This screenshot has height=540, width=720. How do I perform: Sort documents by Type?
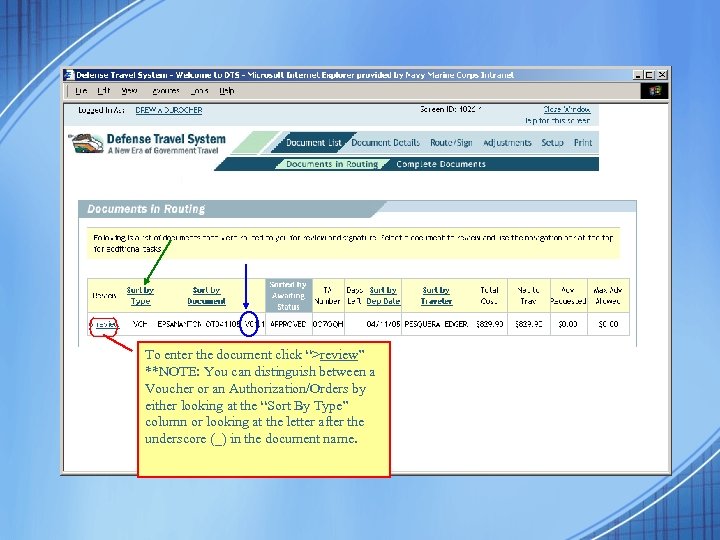(140, 296)
